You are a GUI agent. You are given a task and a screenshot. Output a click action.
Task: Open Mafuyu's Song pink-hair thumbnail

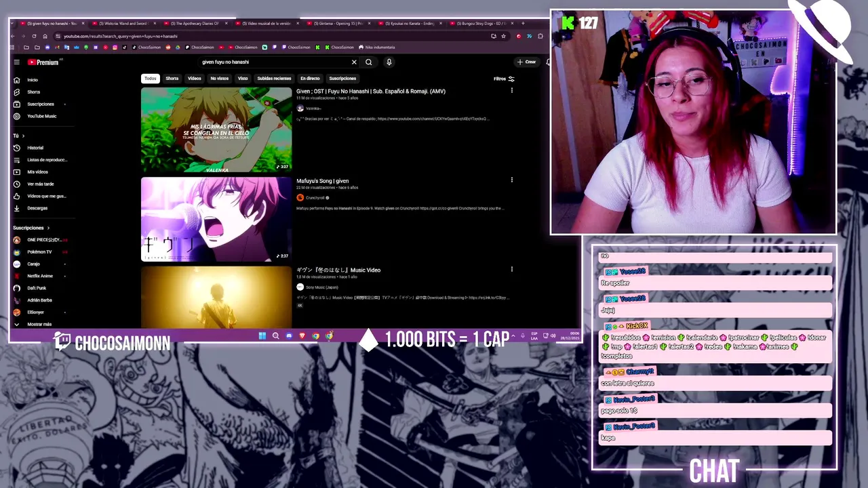(216, 219)
